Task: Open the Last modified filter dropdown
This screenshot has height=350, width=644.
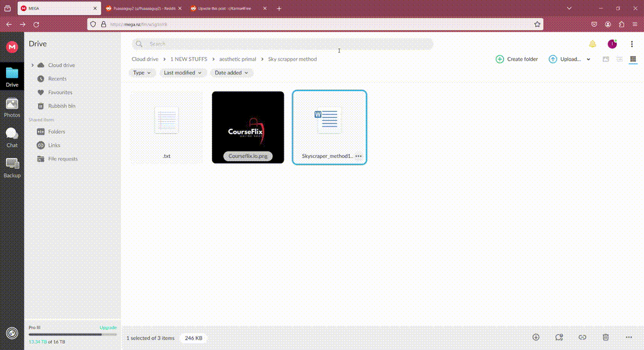Action: [183, 73]
